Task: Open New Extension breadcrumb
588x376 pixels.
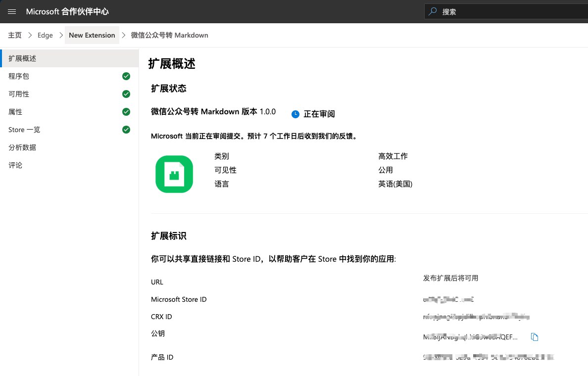Action: pyautogui.click(x=92, y=35)
